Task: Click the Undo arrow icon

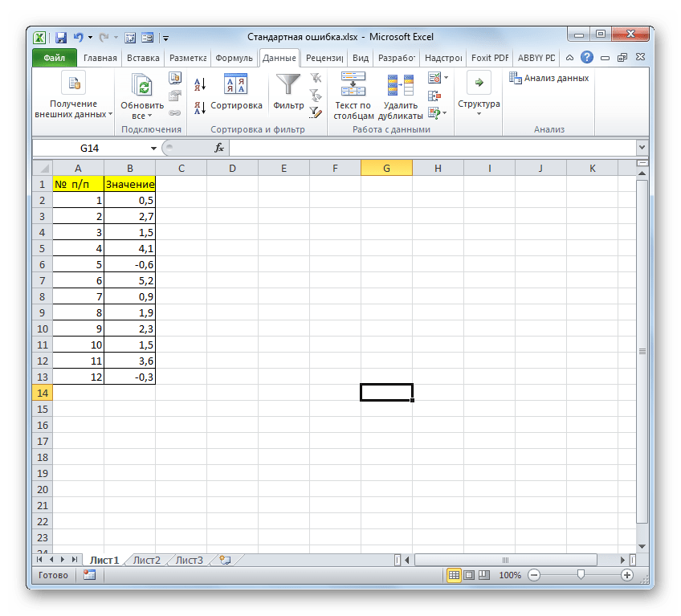Action: [78, 38]
